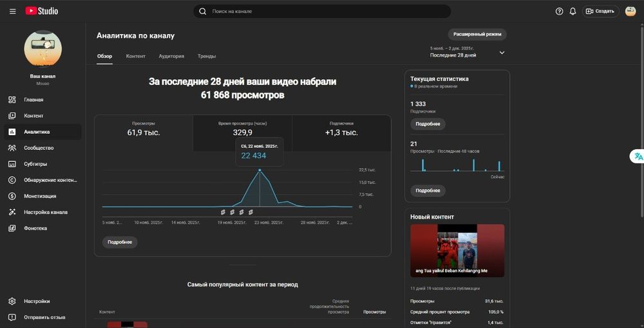Switch to the Обзор tab

coord(104,56)
